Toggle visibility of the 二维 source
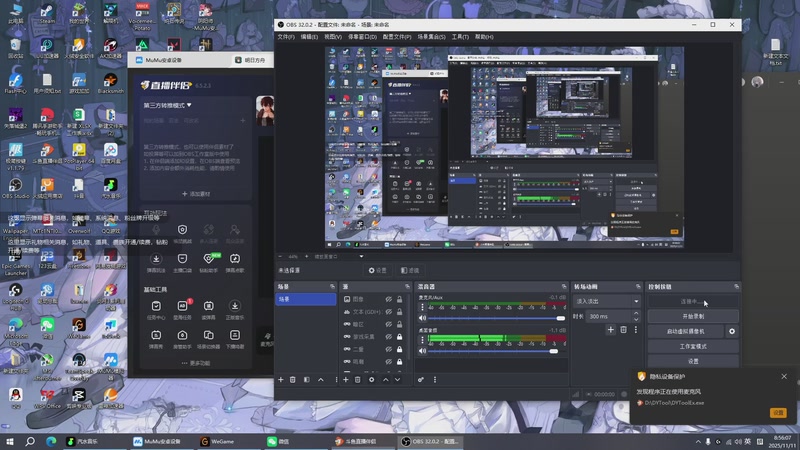The height and width of the screenshot is (450, 800). pos(389,349)
